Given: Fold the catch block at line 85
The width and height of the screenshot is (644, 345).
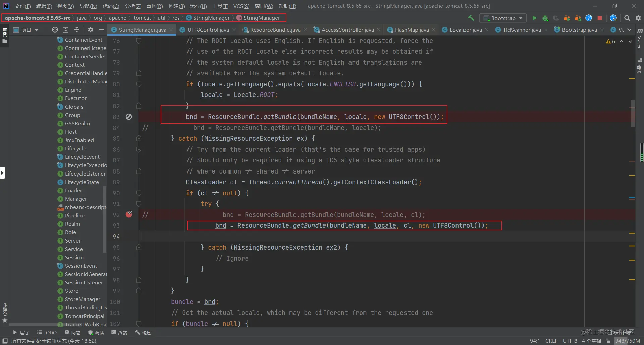Looking at the screenshot, I should (139, 138).
